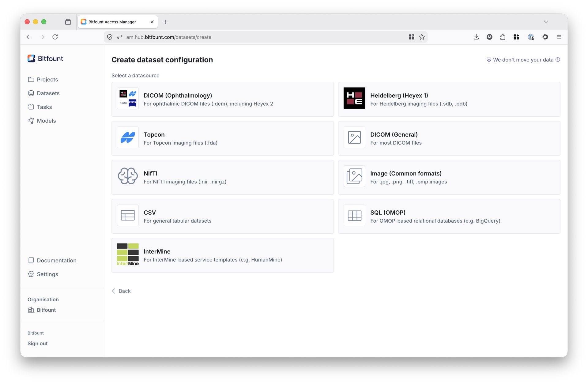Click the Heidelberg HE logo icon
The height and width of the screenshot is (384, 588).
click(x=354, y=98)
